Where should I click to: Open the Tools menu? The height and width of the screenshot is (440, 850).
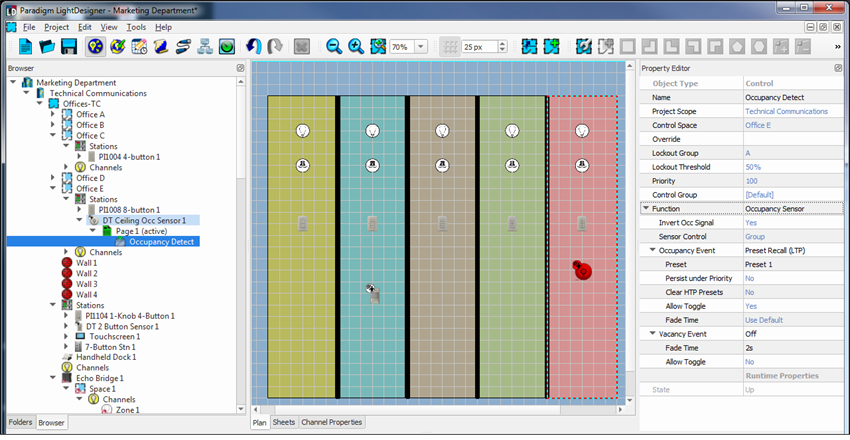pos(136,27)
